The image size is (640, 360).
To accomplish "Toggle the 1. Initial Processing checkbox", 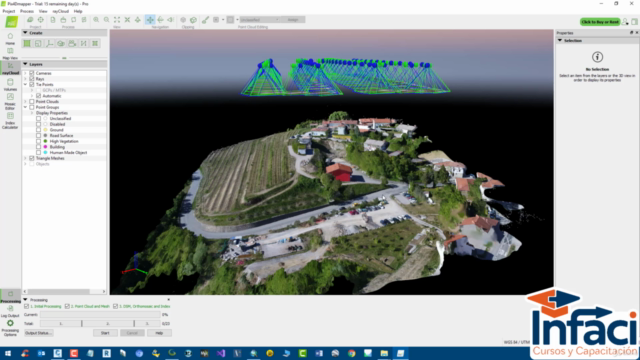I will tap(27, 306).
